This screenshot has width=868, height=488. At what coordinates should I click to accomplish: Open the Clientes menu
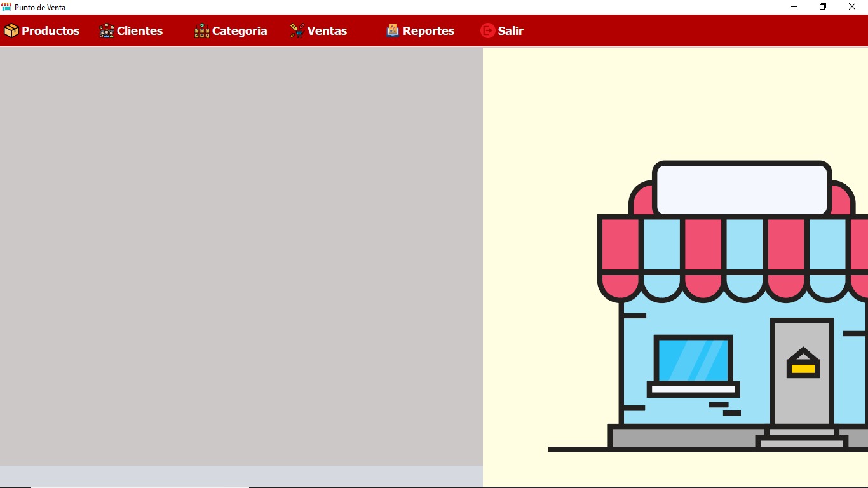pos(132,30)
